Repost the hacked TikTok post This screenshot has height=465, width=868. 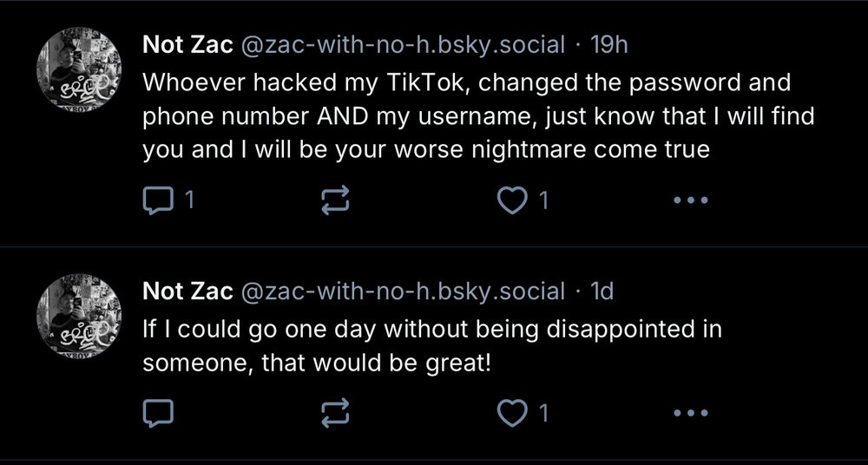click(x=335, y=200)
